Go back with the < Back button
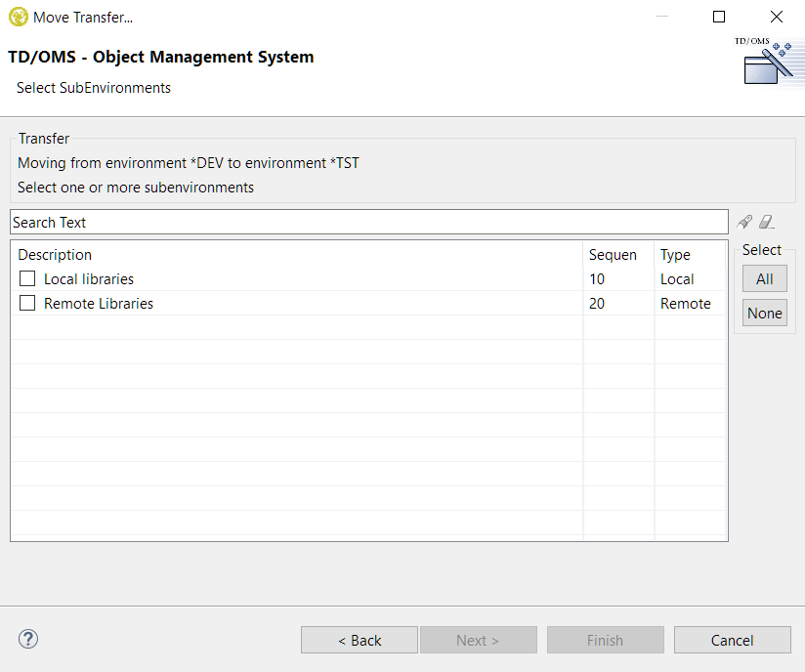 360,641
